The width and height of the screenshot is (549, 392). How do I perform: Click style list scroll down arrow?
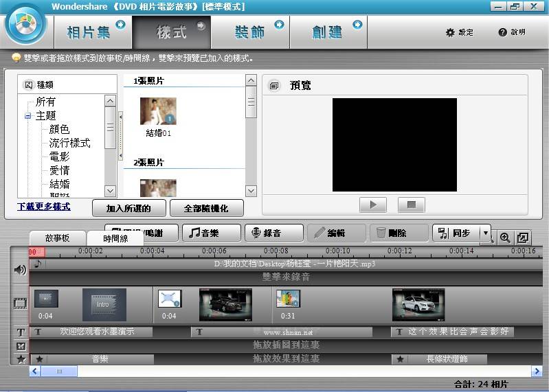(x=251, y=191)
